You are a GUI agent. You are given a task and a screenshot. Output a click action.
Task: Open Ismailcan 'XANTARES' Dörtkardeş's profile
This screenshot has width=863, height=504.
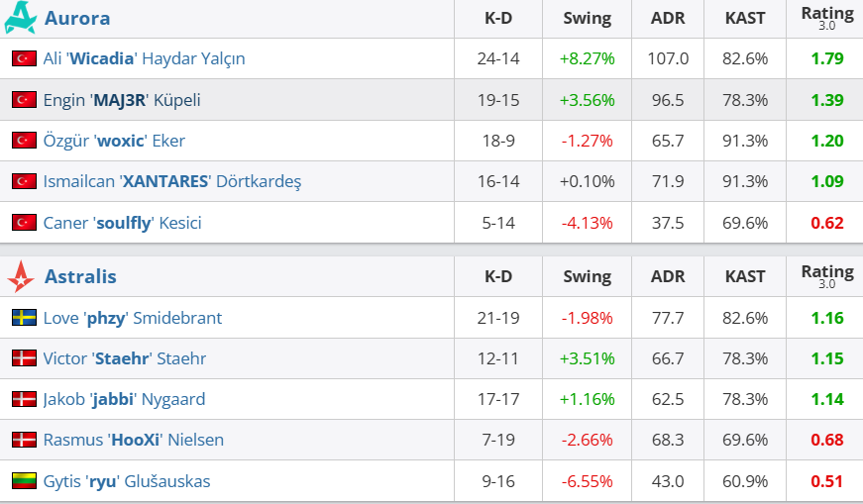coord(171,181)
